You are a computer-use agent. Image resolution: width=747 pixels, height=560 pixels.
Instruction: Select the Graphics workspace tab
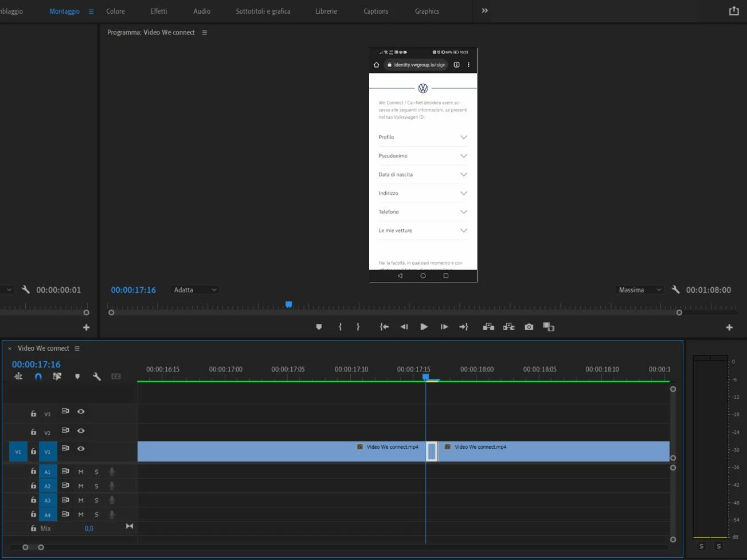coord(427,11)
